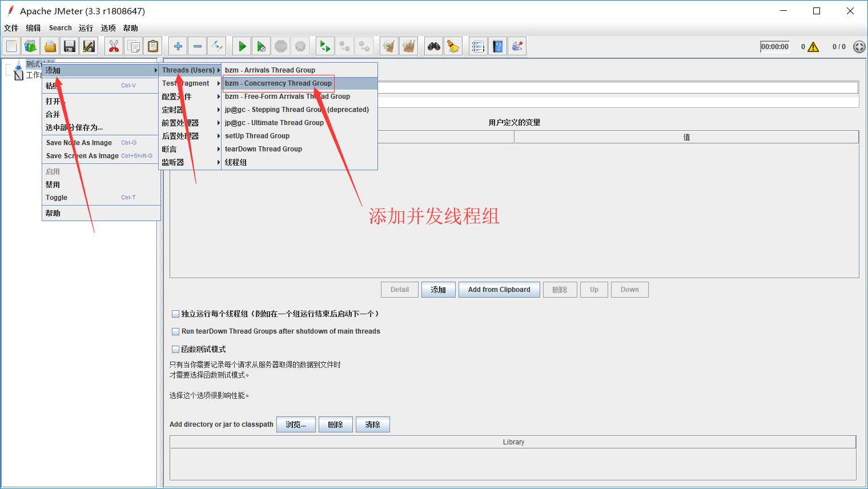Click 清除 button for classpath

(x=373, y=424)
